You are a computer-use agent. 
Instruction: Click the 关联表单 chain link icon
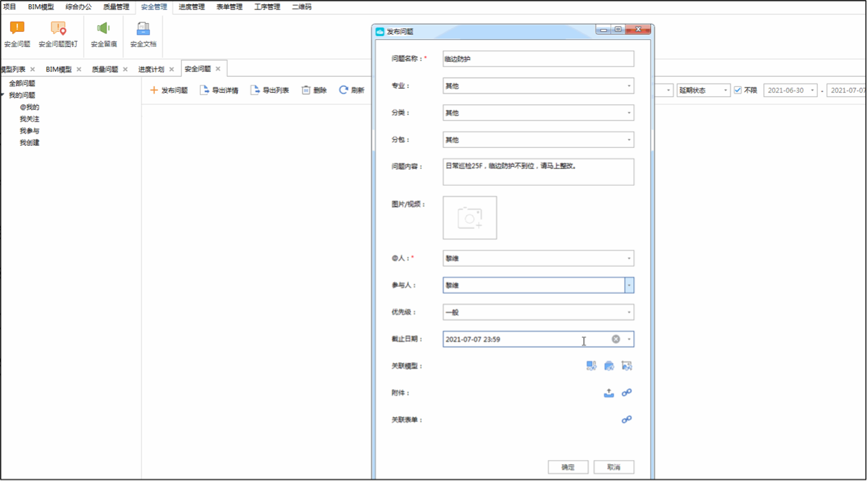[x=627, y=420]
